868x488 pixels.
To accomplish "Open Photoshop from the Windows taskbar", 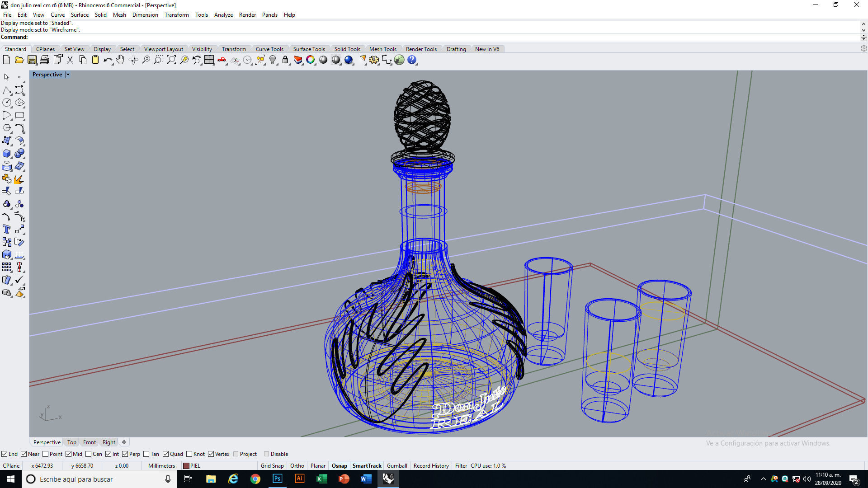I will (x=277, y=479).
